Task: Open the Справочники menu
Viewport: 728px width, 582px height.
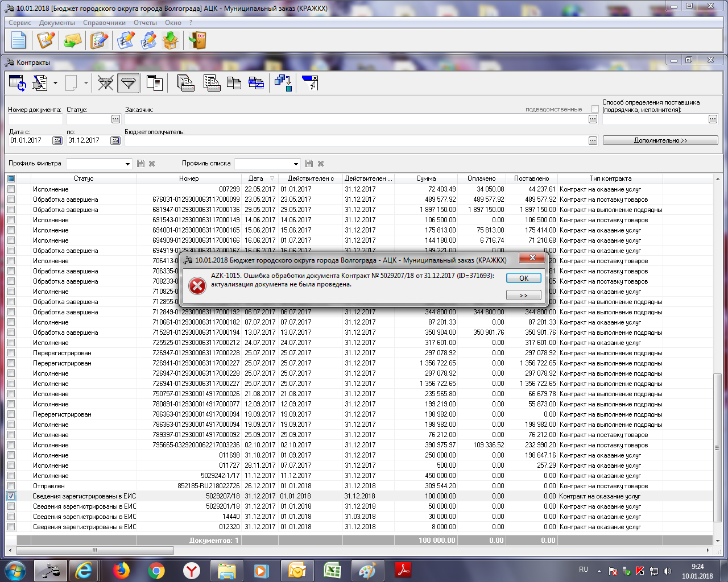Action: 104,23
